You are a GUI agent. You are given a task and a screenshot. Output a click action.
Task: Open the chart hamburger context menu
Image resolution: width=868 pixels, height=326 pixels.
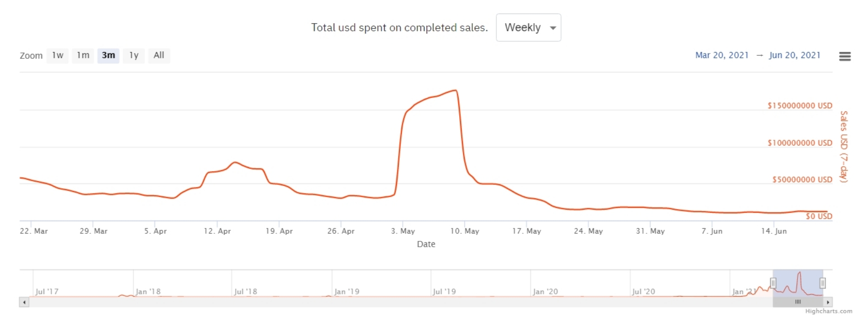[844, 56]
